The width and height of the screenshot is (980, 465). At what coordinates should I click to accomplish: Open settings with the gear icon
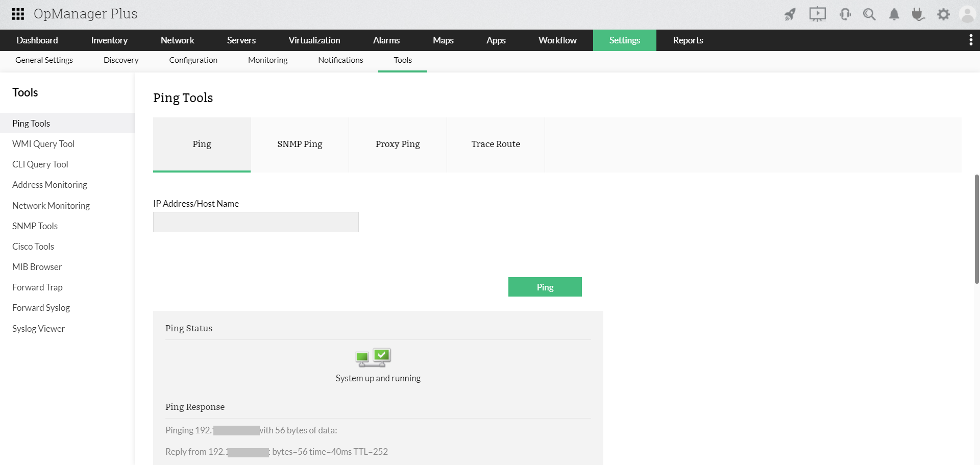[943, 14]
